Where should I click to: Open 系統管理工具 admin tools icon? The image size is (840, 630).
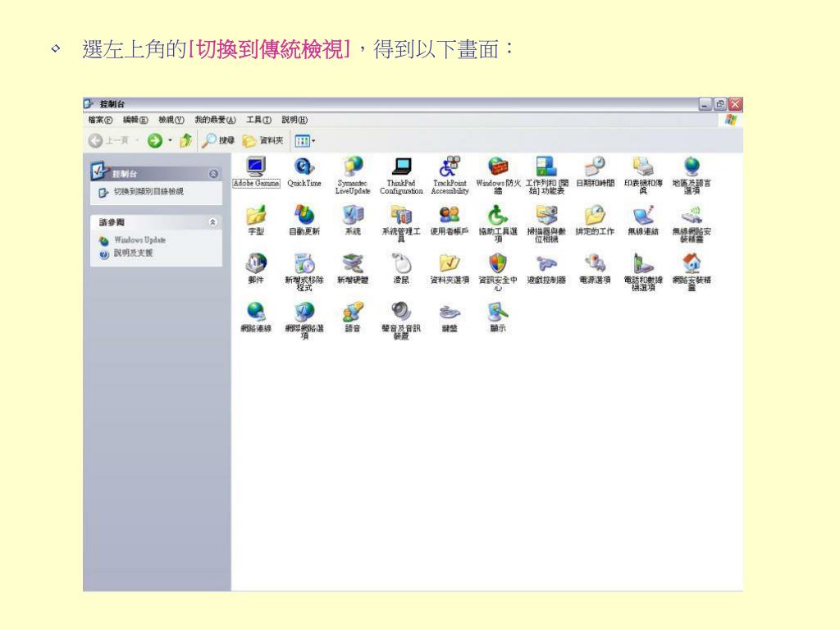[x=401, y=223]
